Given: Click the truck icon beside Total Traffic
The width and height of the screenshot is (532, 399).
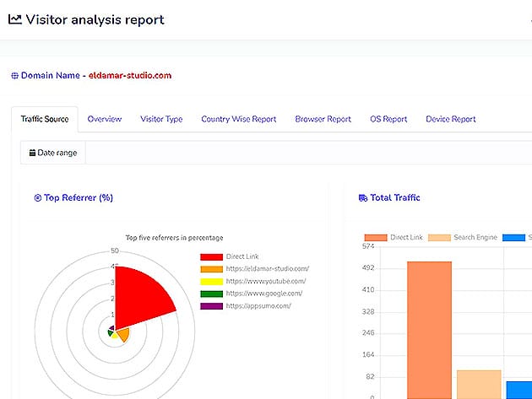Looking at the screenshot, I should pyautogui.click(x=363, y=198).
